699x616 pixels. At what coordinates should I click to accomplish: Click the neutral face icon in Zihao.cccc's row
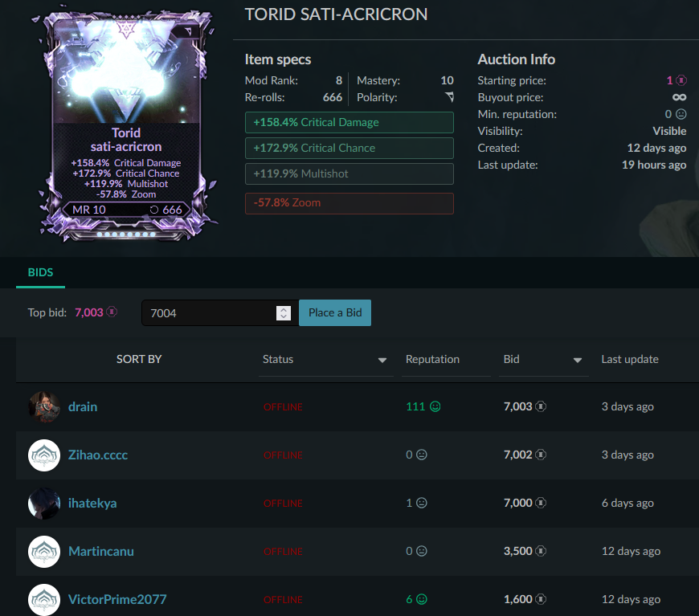(x=421, y=455)
